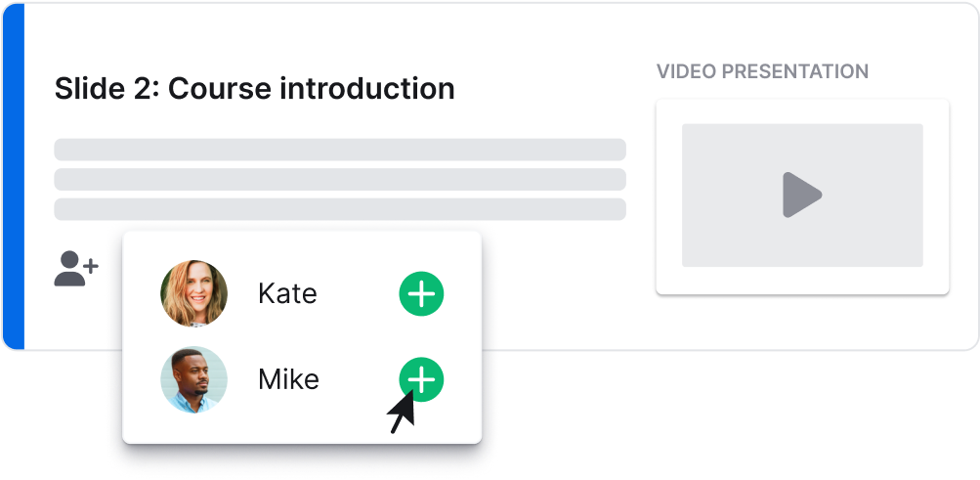This screenshot has width=980, height=480.
Task: Select the first gray text placeholder line
Action: [x=340, y=150]
